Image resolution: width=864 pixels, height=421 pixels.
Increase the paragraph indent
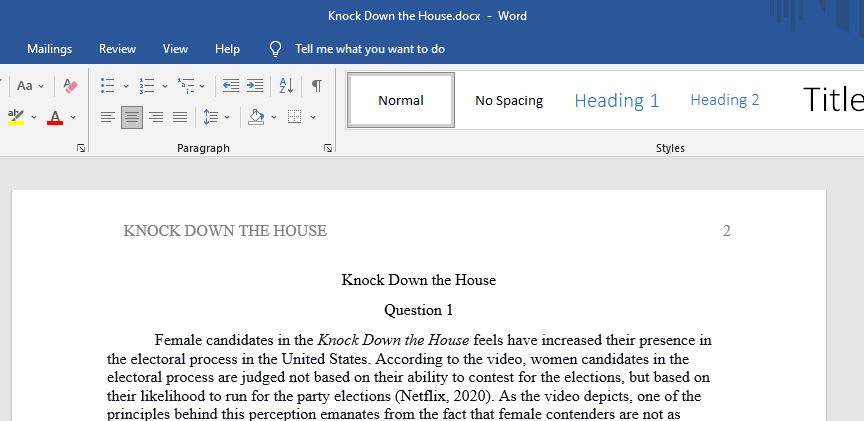[x=255, y=85]
